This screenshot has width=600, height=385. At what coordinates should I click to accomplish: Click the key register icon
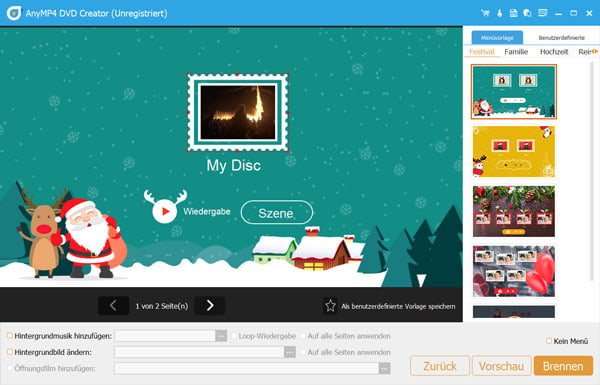(x=499, y=13)
